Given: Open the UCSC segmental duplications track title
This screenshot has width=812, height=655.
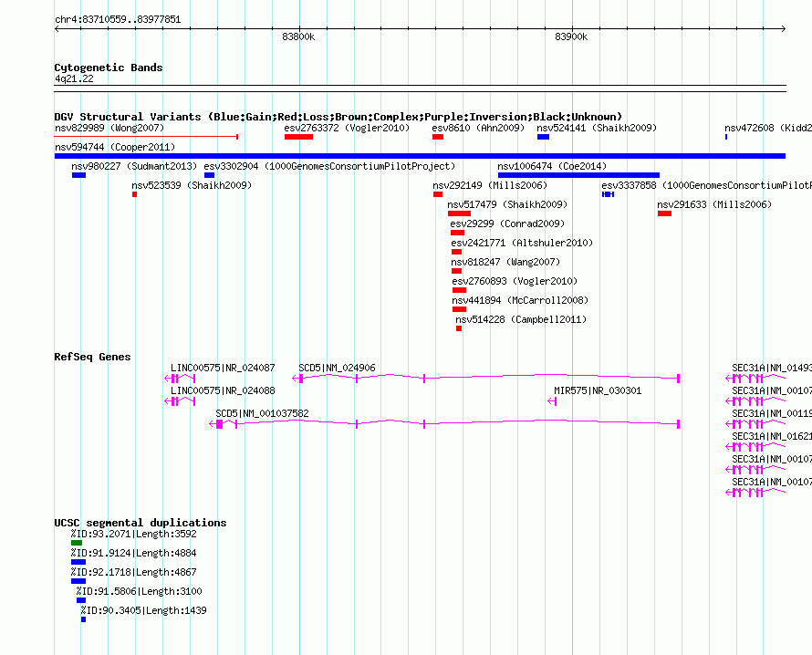Looking at the screenshot, I should [x=141, y=523].
